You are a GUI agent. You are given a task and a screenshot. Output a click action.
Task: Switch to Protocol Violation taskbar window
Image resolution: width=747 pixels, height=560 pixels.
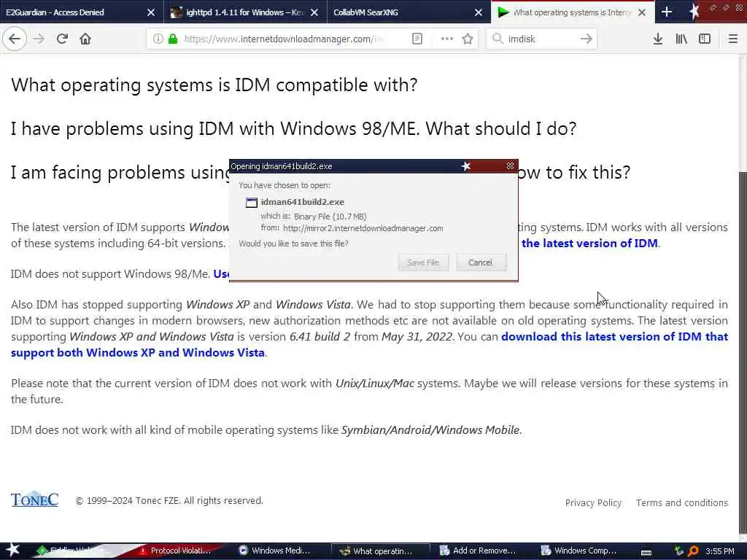click(x=180, y=551)
